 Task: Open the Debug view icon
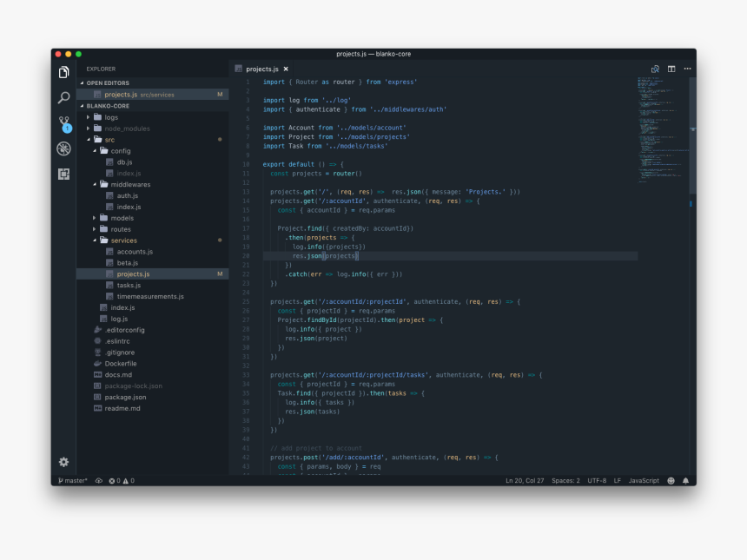[x=63, y=148]
